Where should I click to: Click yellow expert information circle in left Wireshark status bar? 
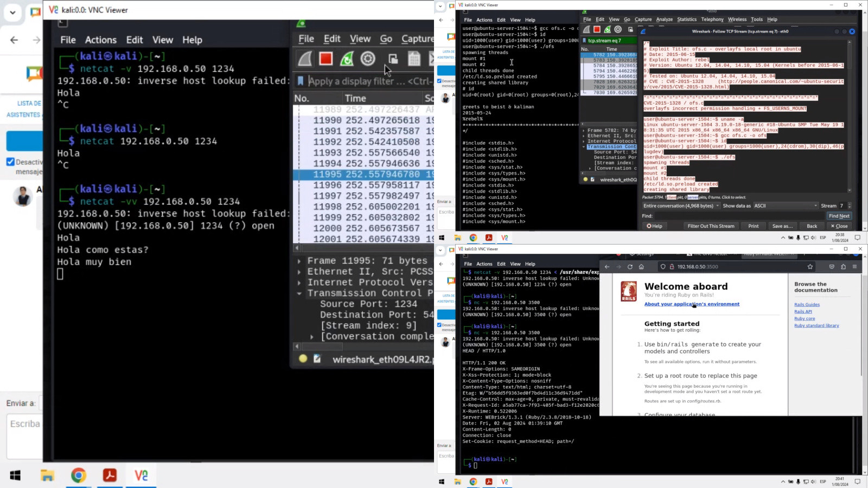303,358
